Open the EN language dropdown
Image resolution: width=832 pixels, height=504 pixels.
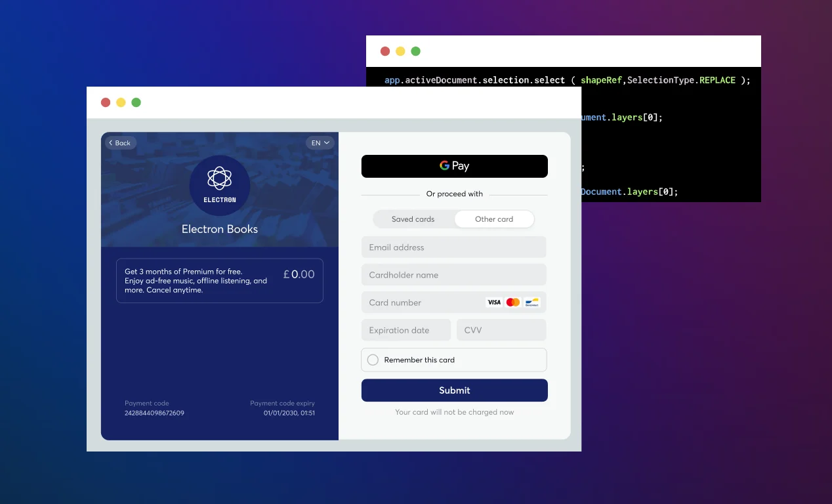click(320, 142)
